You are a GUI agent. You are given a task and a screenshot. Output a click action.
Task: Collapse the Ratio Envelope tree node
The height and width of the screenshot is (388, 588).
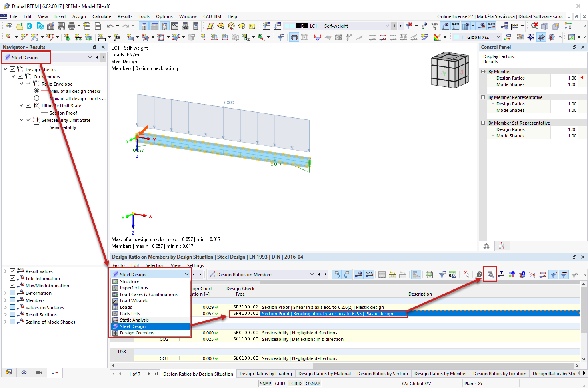22,84
